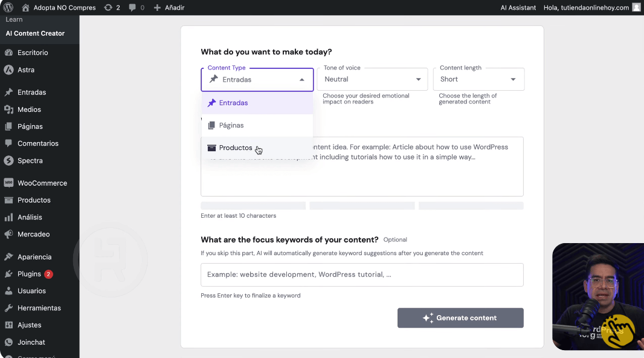Click the user avatar icon
The width and height of the screenshot is (644, 358).
[x=636, y=7]
